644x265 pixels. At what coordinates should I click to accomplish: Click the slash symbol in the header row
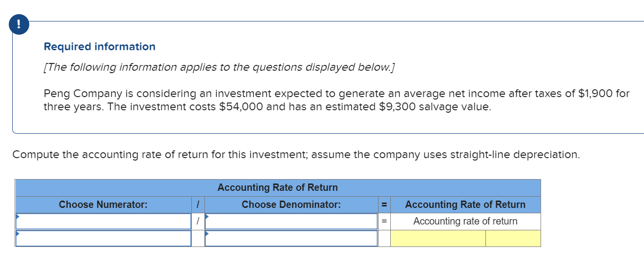[x=198, y=204]
